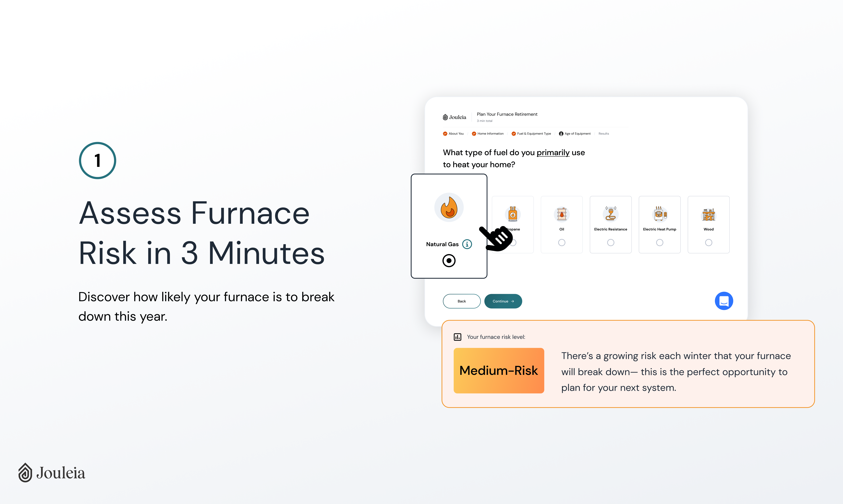Click the Electric Resistance label text
Image resolution: width=843 pixels, height=504 pixels.
pyautogui.click(x=611, y=229)
